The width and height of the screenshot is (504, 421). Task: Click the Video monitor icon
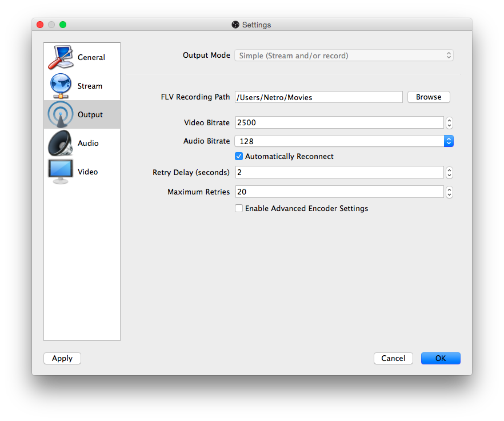pyautogui.click(x=61, y=172)
